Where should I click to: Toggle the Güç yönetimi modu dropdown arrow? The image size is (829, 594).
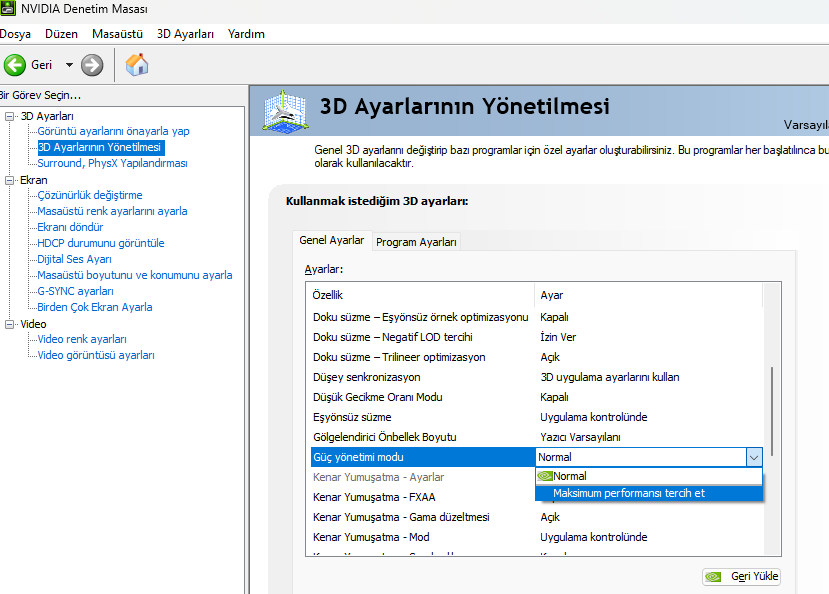tap(754, 457)
